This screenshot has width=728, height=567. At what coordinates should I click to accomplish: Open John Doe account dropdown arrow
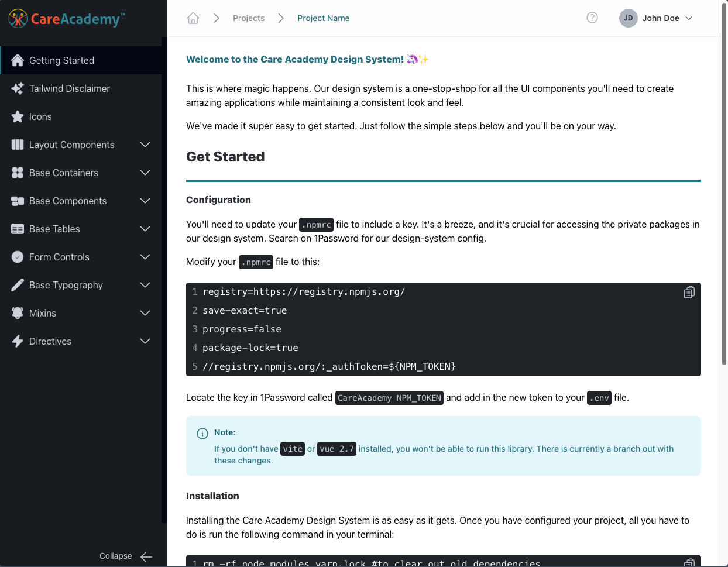(x=689, y=18)
